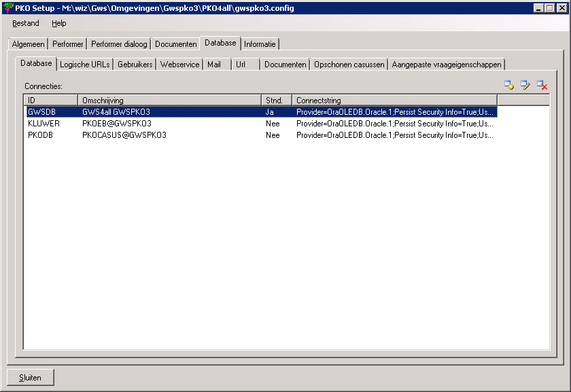
Task: Click the Nee value in KLUWER row
Action: 273,124
